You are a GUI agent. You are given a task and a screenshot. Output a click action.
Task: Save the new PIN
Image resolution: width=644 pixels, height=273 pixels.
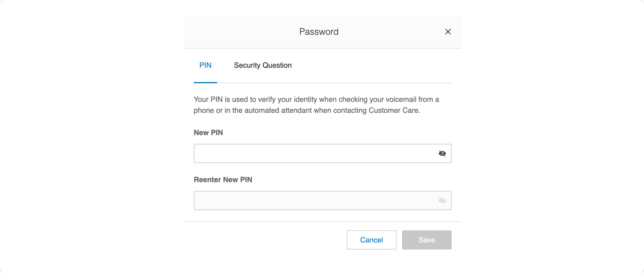[426, 240]
